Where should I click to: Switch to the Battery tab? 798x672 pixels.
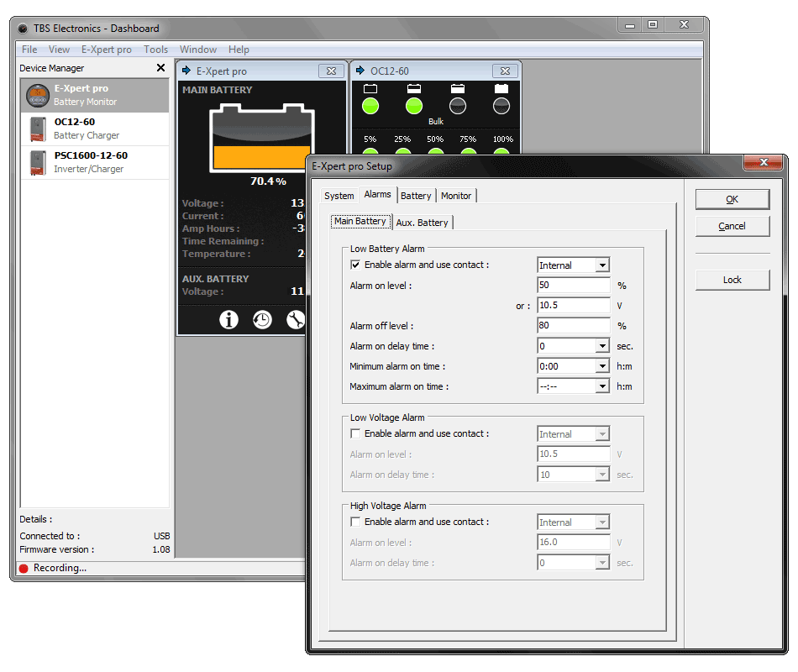click(x=416, y=196)
